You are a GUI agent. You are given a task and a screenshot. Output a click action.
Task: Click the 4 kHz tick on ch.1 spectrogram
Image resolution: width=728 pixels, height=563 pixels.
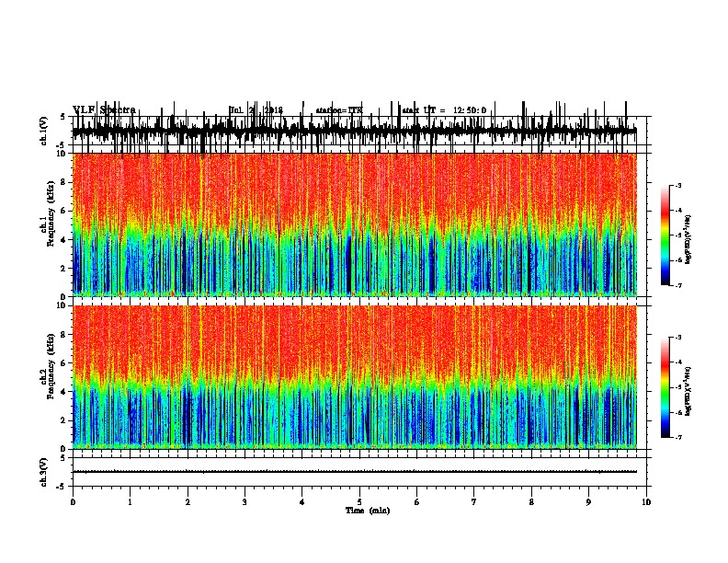point(64,240)
